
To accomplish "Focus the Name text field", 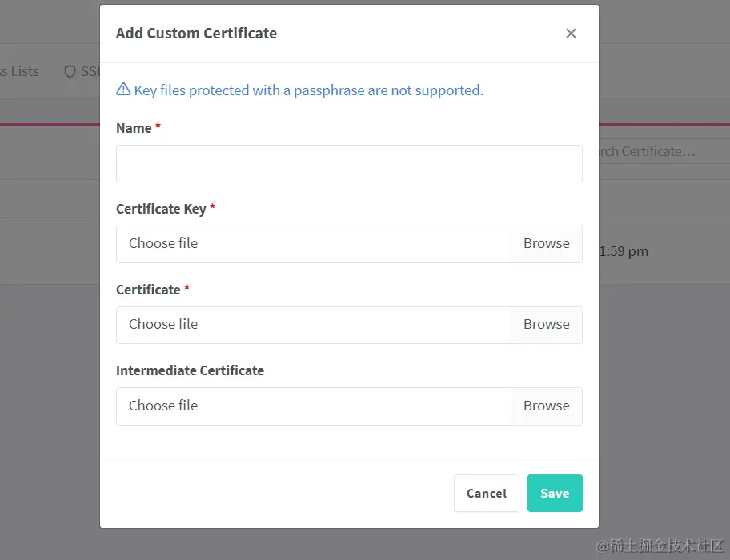I will (x=349, y=163).
